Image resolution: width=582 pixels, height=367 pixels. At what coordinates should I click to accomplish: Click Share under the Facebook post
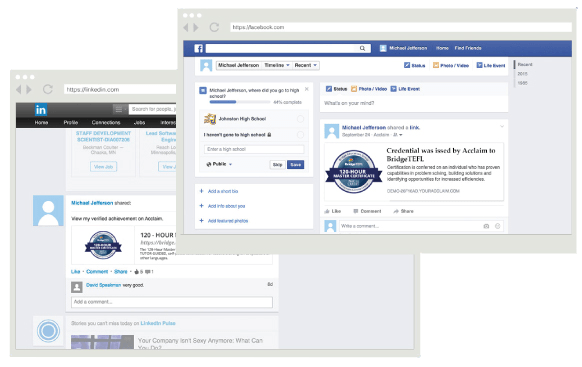click(x=403, y=211)
